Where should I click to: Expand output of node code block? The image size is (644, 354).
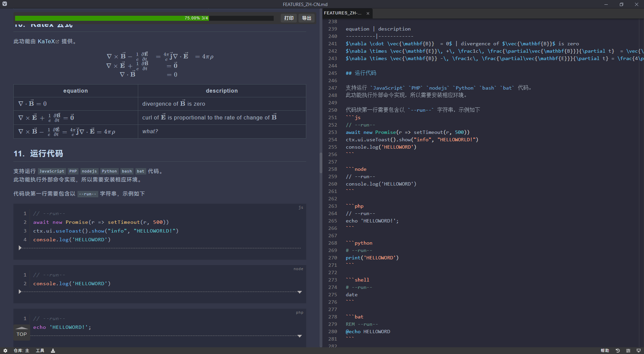300,292
